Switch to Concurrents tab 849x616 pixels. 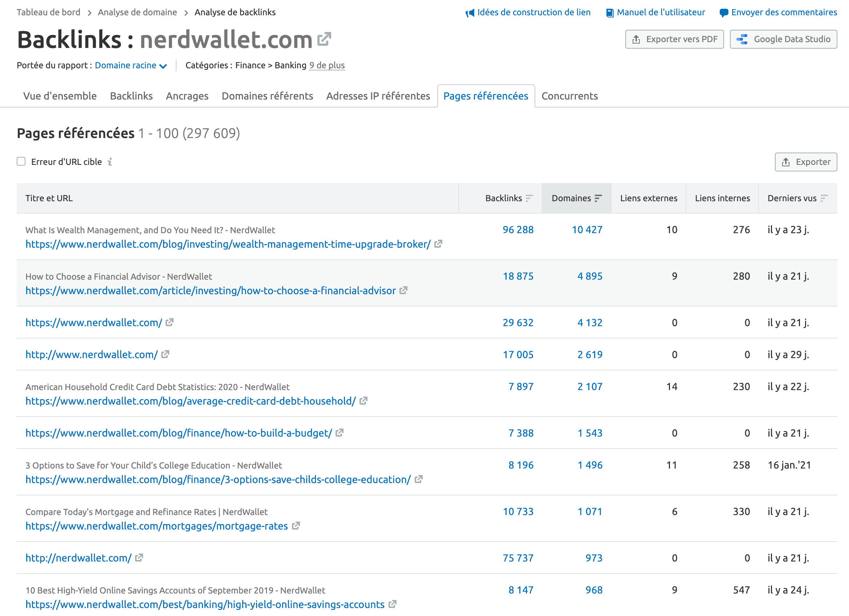click(570, 96)
